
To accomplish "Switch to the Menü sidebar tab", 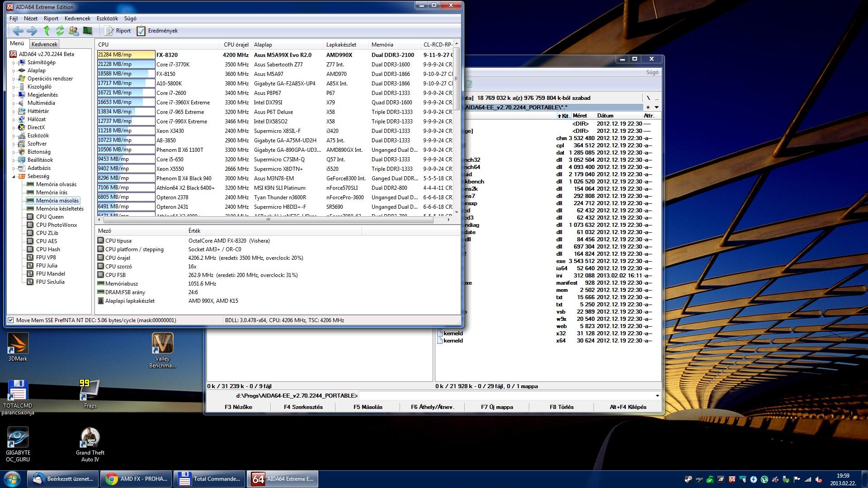I will (17, 44).
